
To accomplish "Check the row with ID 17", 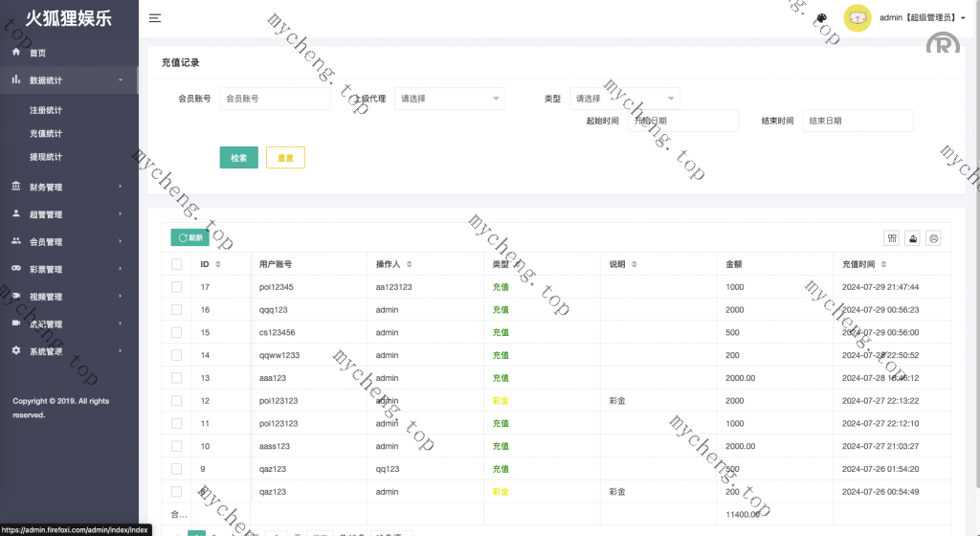I will [176, 286].
